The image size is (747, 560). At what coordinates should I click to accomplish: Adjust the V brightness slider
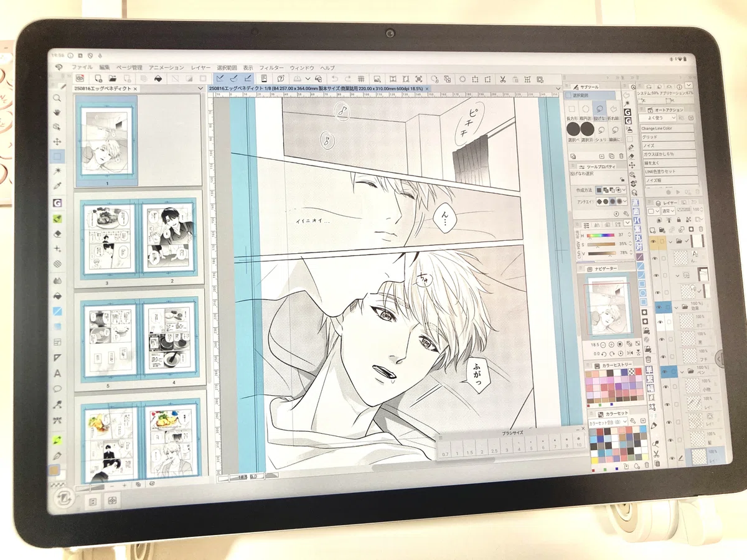pos(602,253)
